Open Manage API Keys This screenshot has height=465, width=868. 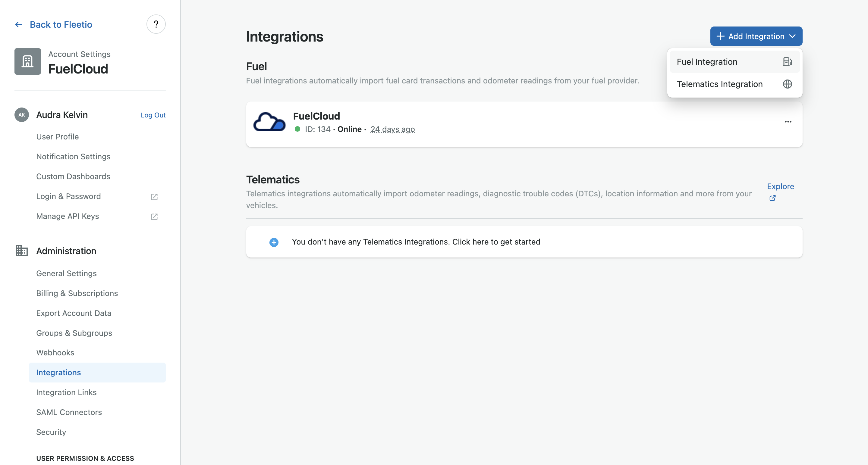click(68, 216)
